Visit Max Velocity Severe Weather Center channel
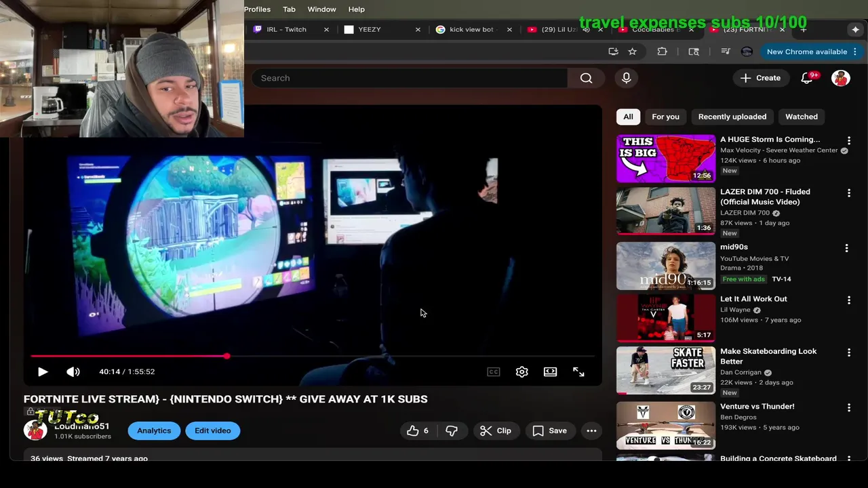 click(x=779, y=150)
